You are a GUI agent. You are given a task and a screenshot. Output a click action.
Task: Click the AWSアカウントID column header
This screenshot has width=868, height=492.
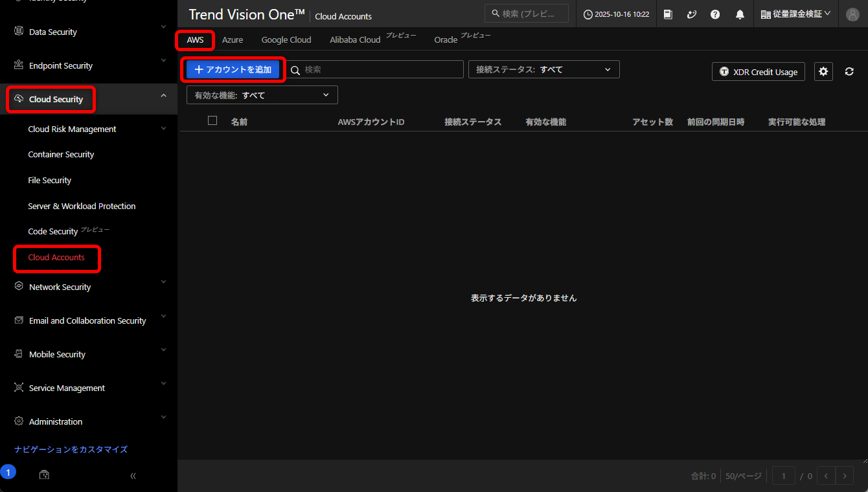(371, 122)
